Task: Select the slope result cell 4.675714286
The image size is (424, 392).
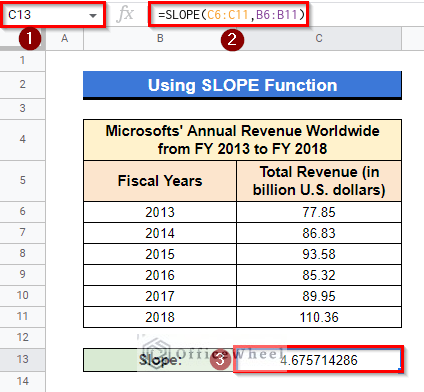Action: point(319,360)
